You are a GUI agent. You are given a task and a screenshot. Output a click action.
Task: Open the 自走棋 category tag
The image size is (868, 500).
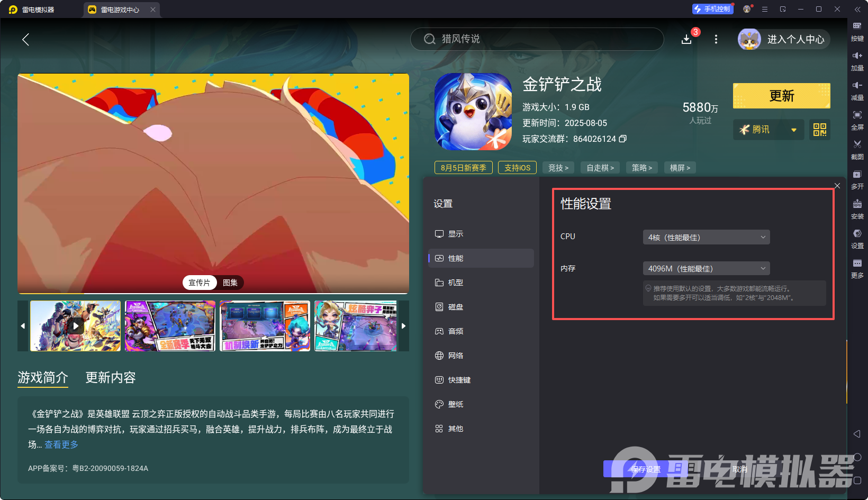coord(600,168)
